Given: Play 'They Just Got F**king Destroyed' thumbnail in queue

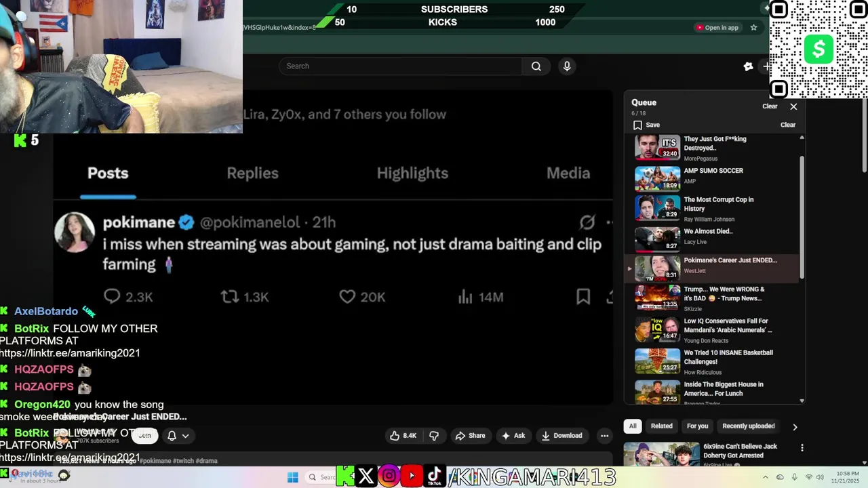Looking at the screenshot, I should (x=657, y=147).
